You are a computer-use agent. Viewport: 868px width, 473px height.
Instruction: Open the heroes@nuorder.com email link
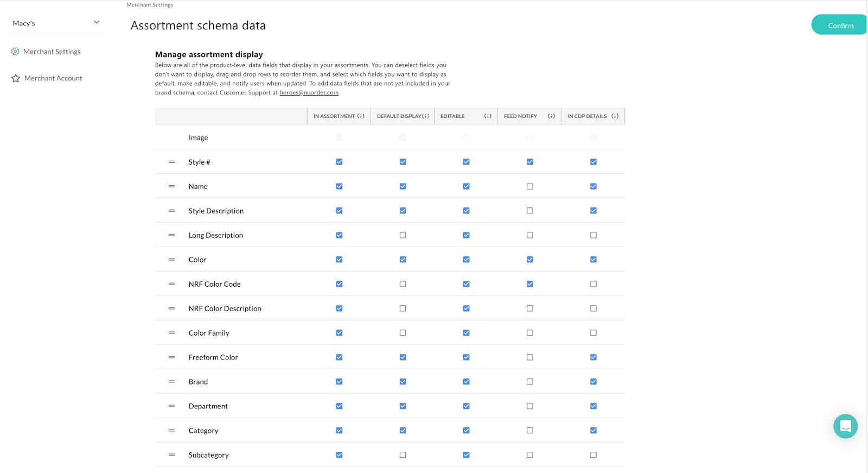point(309,93)
